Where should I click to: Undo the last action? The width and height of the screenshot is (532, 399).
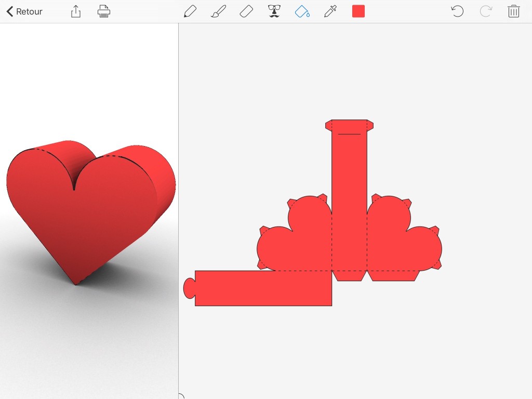pos(457,11)
